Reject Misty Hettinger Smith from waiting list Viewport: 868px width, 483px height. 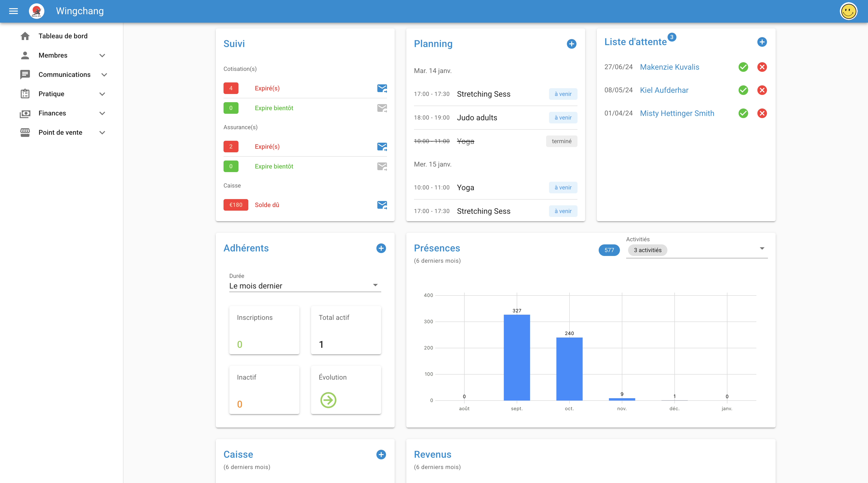pyautogui.click(x=762, y=113)
